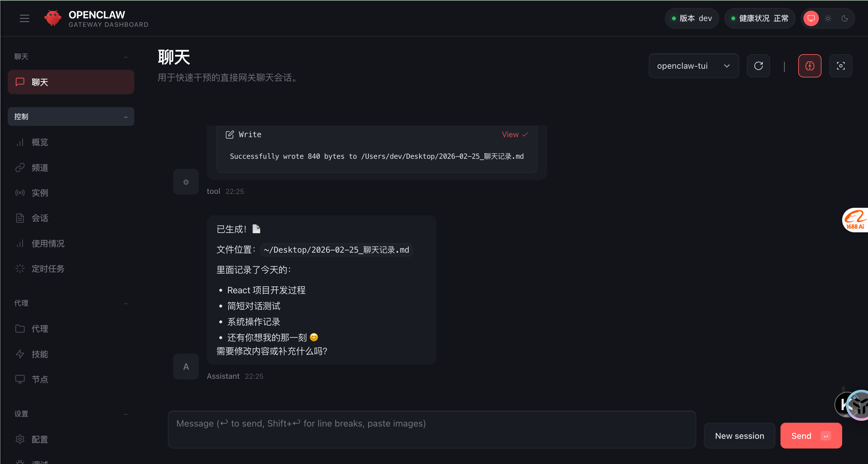The height and width of the screenshot is (464, 868).
Task: View the 会话 sessions list
Action: [x=39, y=218]
